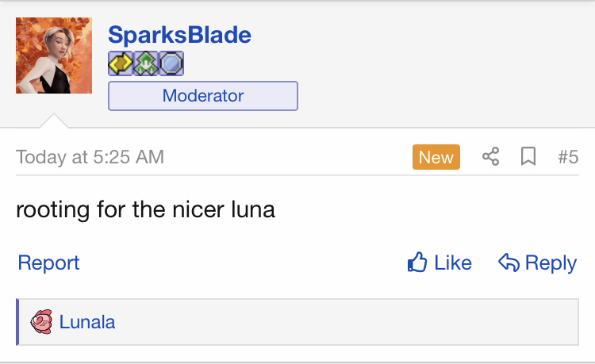Open SparksBlade's avatar picture
Image resolution: width=595 pixels, height=364 pixels.
[54, 56]
